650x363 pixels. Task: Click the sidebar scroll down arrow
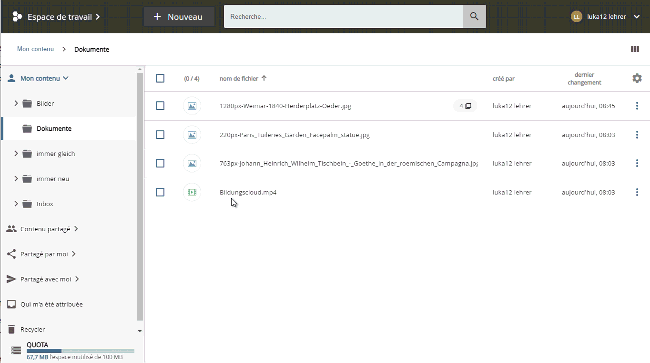[x=140, y=331]
